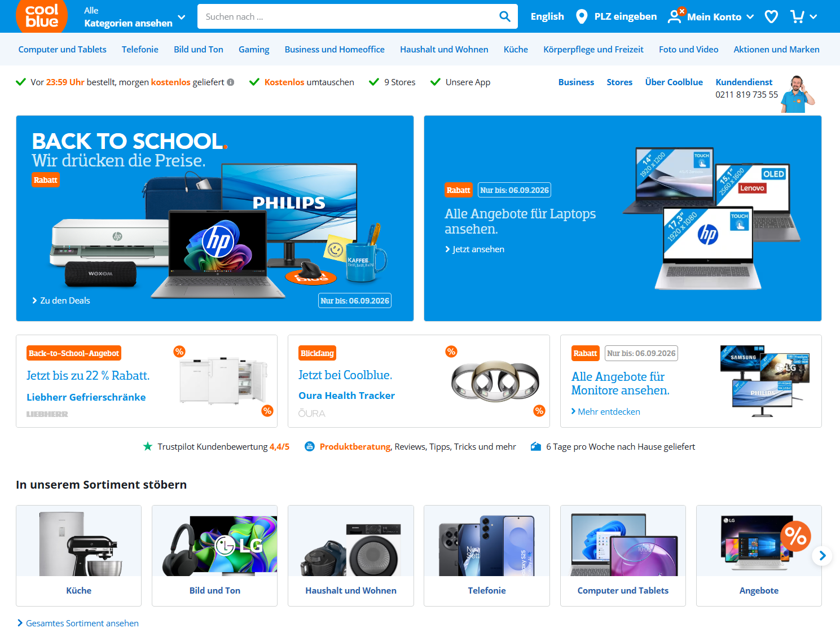Click the customer service agent photo
The image size is (840, 641).
tap(798, 94)
